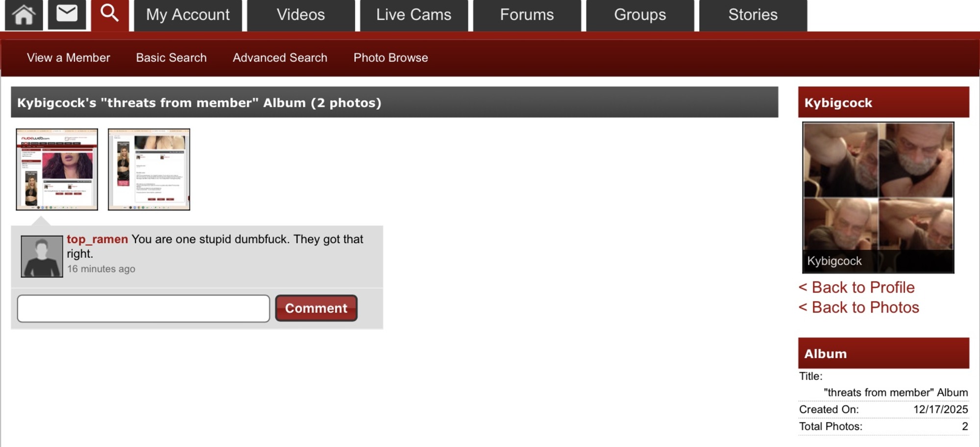Open Advanced Search
This screenshot has width=980, height=447.
[280, 58]
